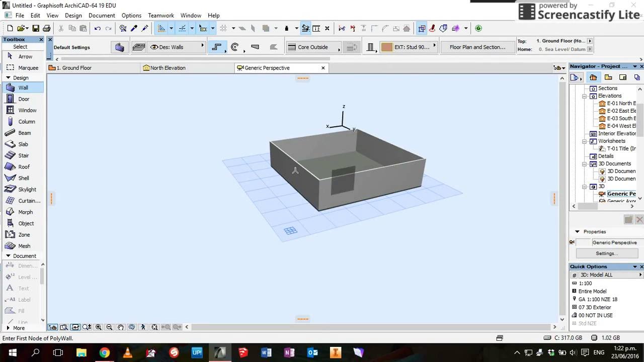Screen dimensions: 644x362
Task: Open Chrome from the Windows taskbar
Action: click(104, 352)
